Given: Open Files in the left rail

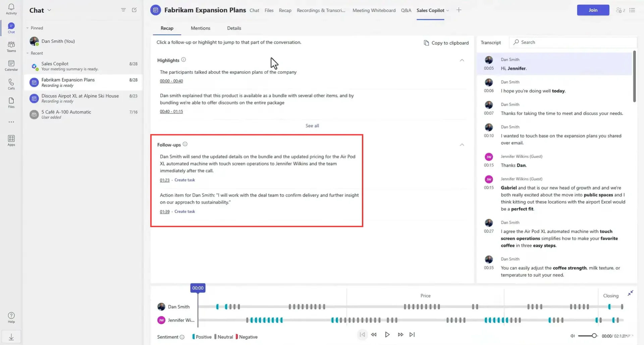Looking at the screenshot, I should 11,103.
